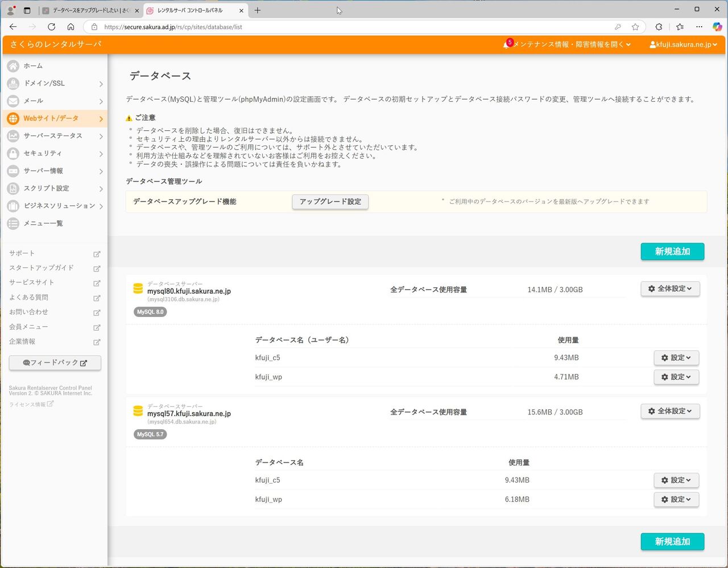
Task: Add this page to favorites star
Action: coord(635,27)
